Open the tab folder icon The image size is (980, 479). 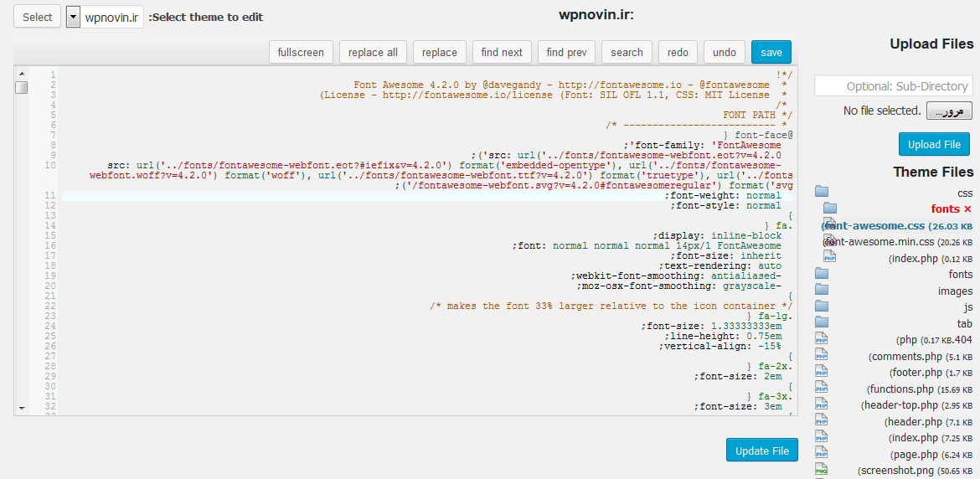click(x=821, y=322)
